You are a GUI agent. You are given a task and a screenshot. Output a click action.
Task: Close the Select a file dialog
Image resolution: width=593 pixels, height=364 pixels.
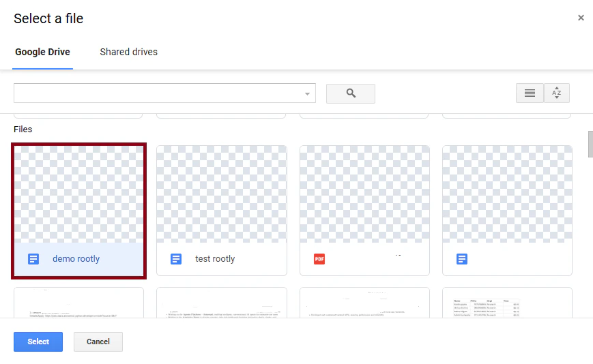coord(581,18)
